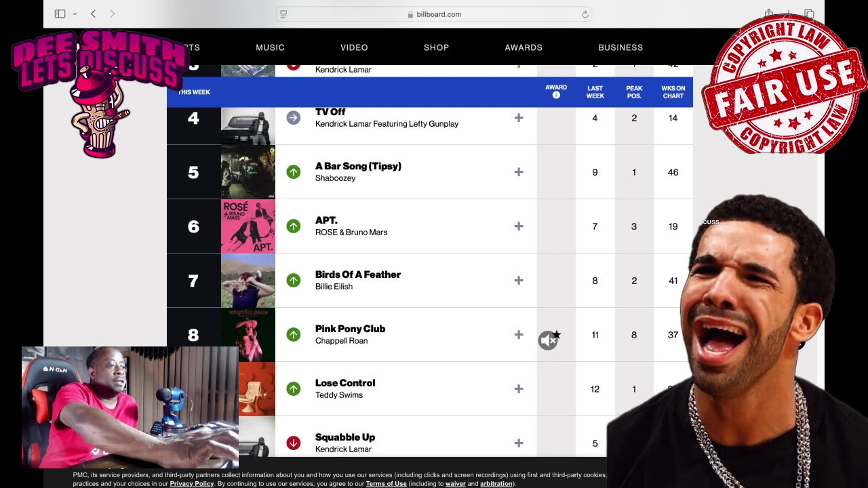
Task: Expand the Squabble Up row plus icon
Action: point(519,443)
